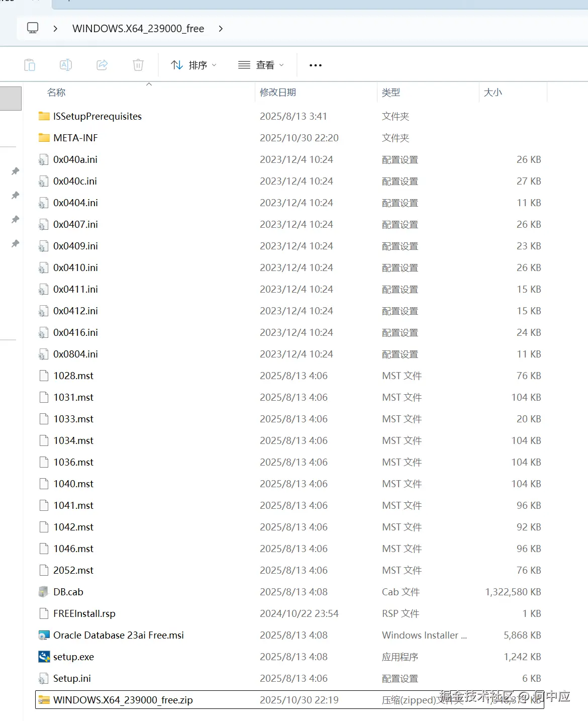Select the 1028.mst file icon
This screenshot has height=721, width=588.
(x=44, y=376)
